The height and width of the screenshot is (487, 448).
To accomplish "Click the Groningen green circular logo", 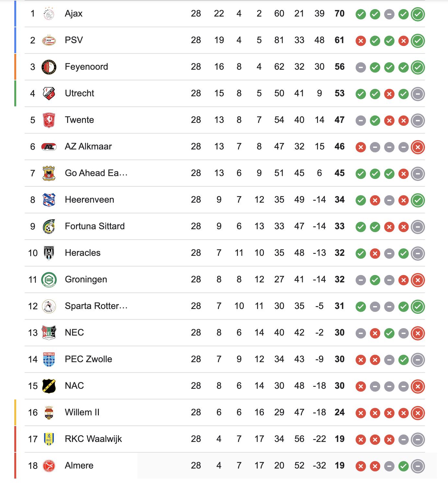I will pos(49,280).
